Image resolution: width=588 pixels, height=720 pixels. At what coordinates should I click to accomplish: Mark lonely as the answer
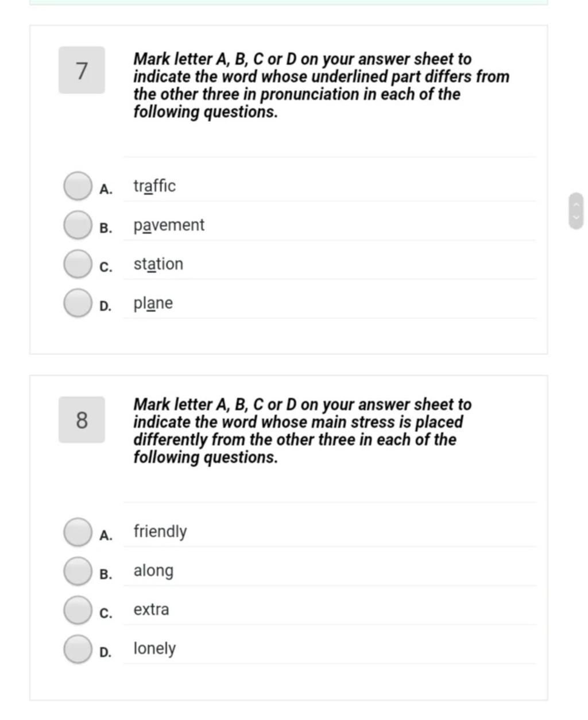[77, 649]
